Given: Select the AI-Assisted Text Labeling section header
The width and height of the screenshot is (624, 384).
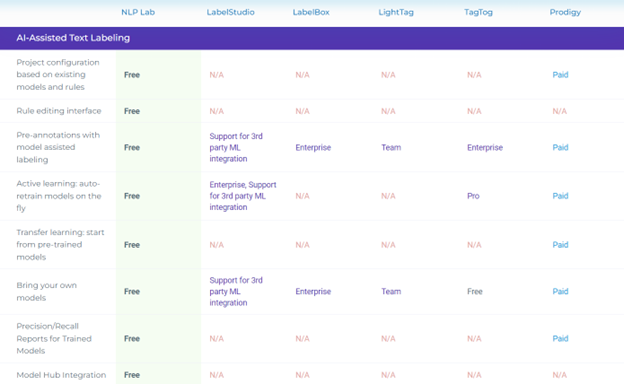Looking at the screenshot, I should click(312, 38).
